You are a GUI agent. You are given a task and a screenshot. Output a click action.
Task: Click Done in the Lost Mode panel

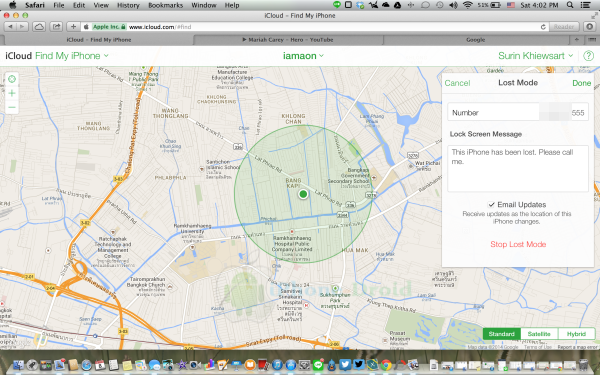click(581, 83)
